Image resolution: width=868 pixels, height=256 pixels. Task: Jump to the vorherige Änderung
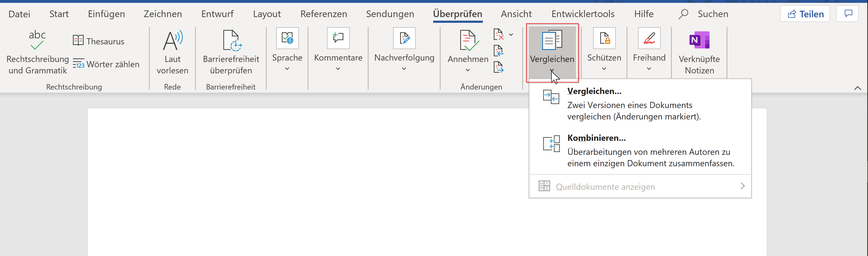(x=499, y=51)
